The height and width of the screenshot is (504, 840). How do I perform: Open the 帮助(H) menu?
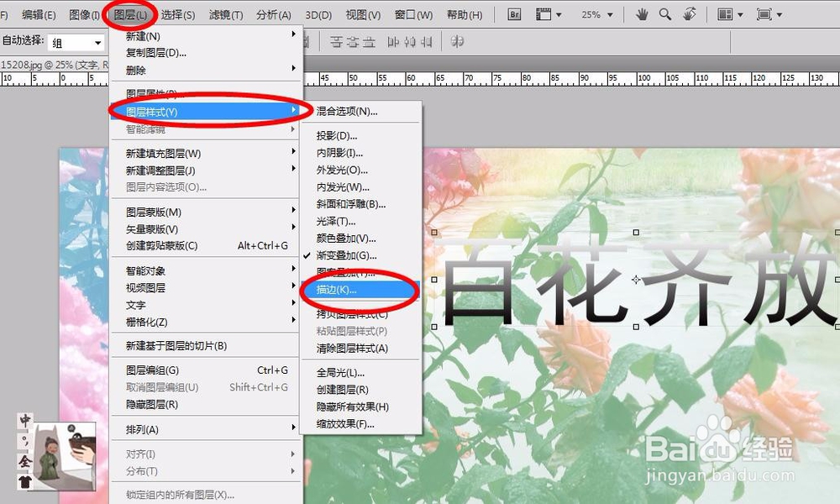tap(465, 14)
